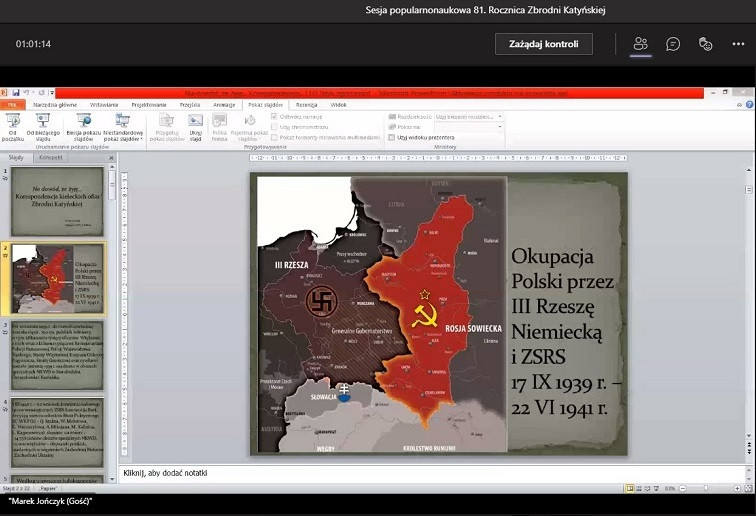The height and width of the screenshot is (516, 756).
Task: Open more actions ellipsis menu
Action: pos(738,44)
